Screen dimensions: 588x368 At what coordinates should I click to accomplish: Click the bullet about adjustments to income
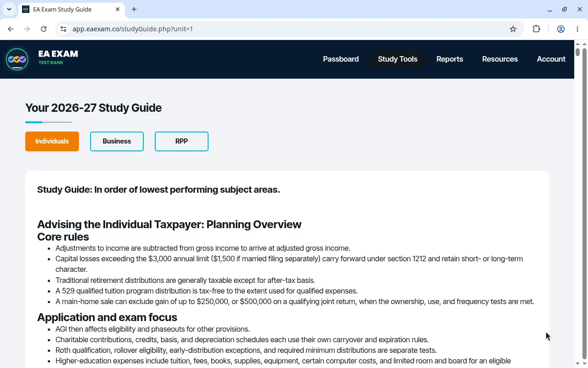point(203,248)
